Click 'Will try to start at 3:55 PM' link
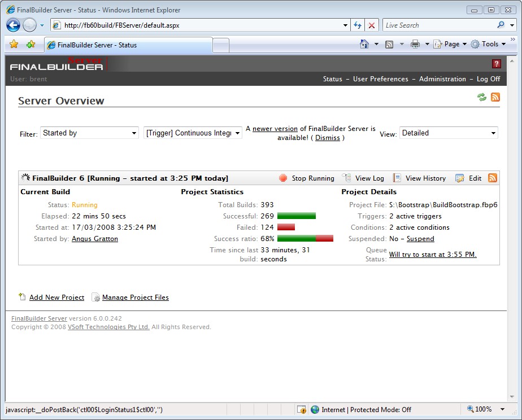Image resolution: width=522 pixels, height=420 pixels. tap(433, 255)
